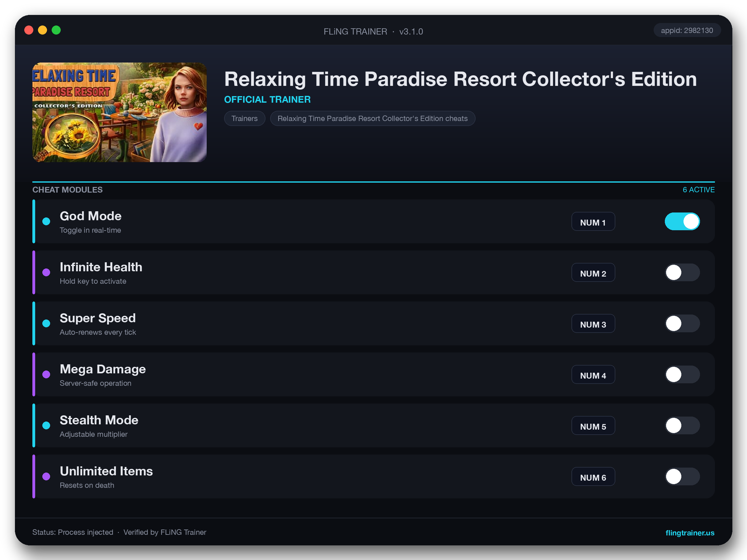747x560 pixels.
Task: Open the Relaxing Time Paradise Resort cheats tag
Action: 373,119
